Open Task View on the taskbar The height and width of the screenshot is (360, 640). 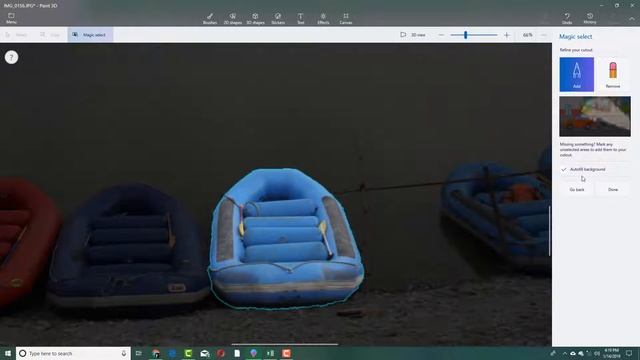click(x=139, y=353)
